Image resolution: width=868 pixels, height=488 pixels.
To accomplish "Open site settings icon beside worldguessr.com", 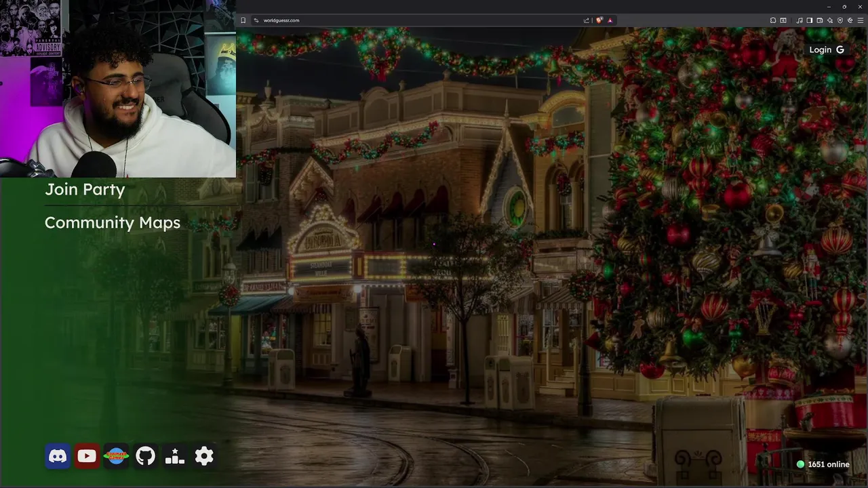I will [x=256, y=20].
